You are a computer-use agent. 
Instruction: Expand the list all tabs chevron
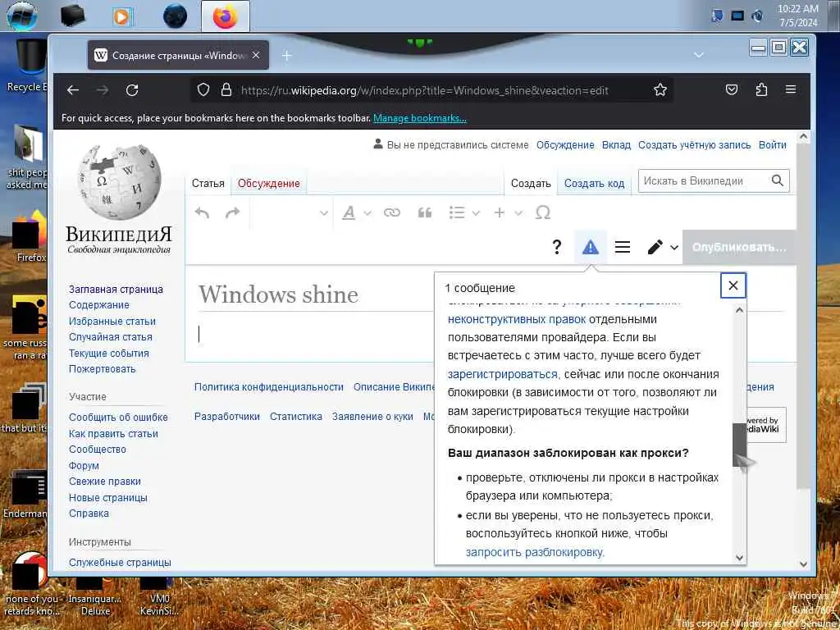tap(699, 55)
